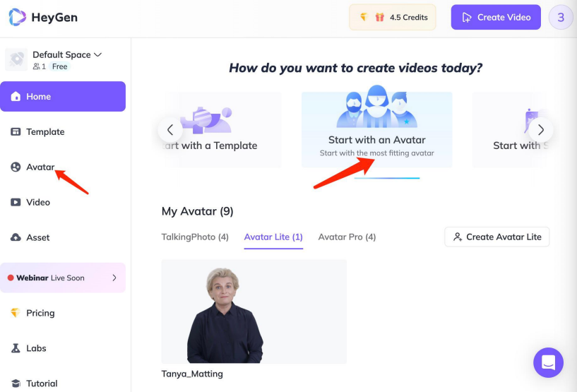Click the Create Video button

pos(496,17)
